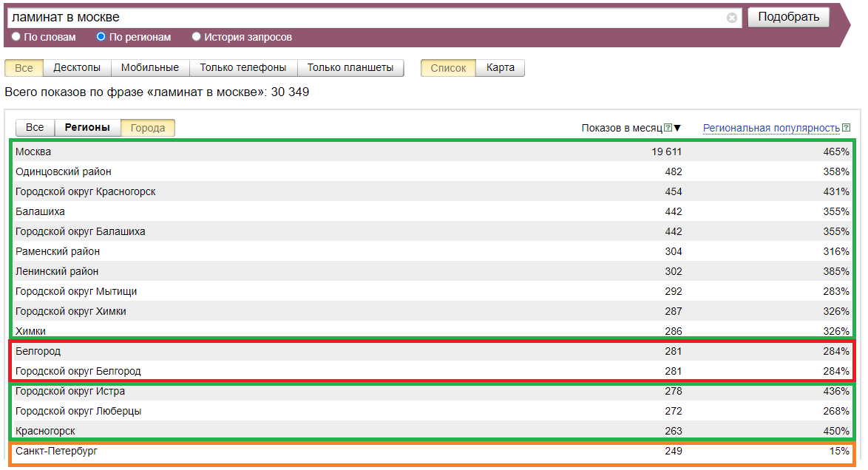Select the По словам radio option
This screenshot has width=868, height=470.
pos(16,36)
